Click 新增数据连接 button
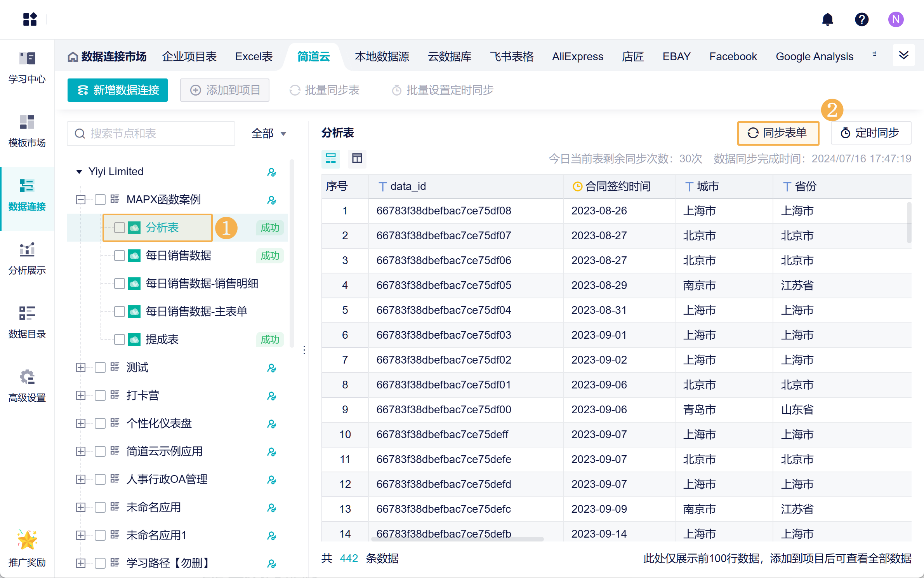Viewport: 924px width, 578px height. [118, 90]
